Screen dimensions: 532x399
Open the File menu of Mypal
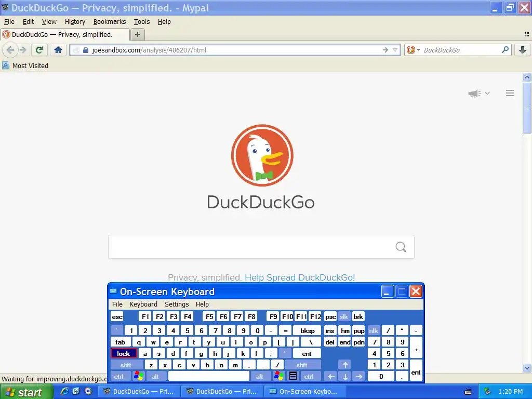[x=9, y=22]
